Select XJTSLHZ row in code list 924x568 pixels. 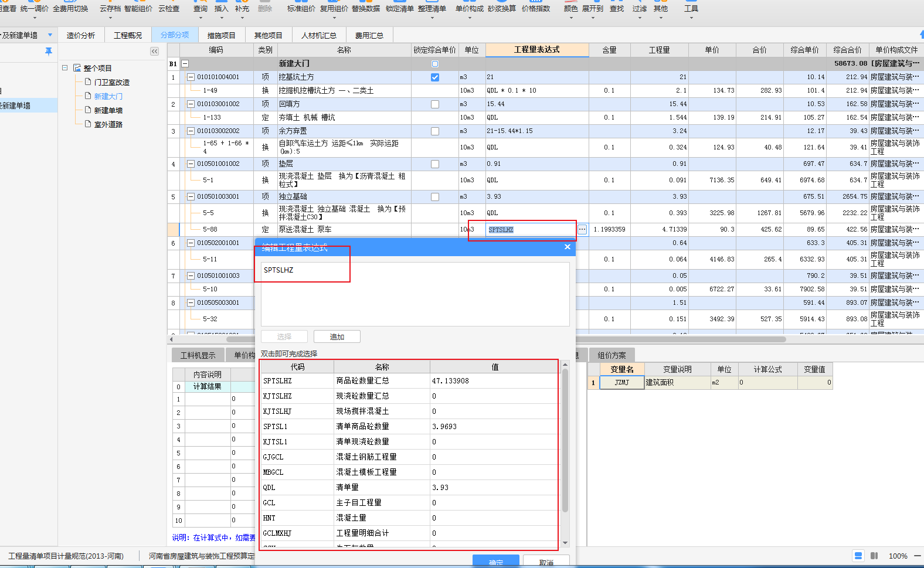[409, 396]
